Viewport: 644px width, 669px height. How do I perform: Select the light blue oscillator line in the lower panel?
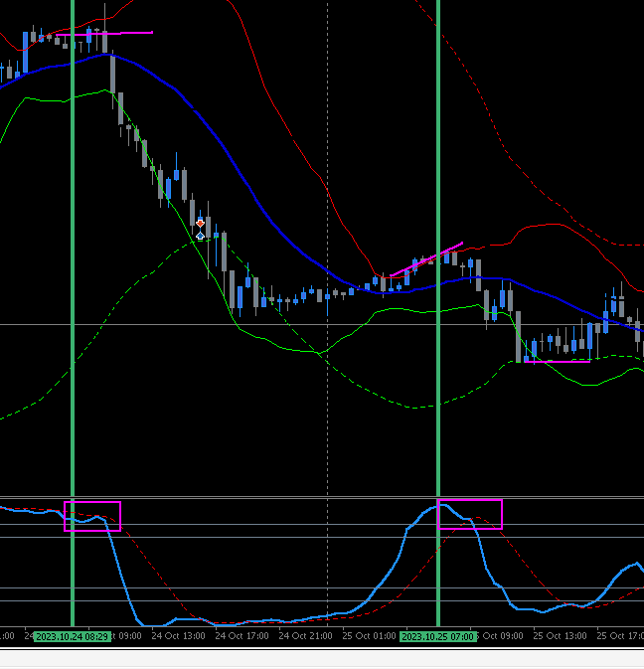pyautogui.click(x=401, y=555)
